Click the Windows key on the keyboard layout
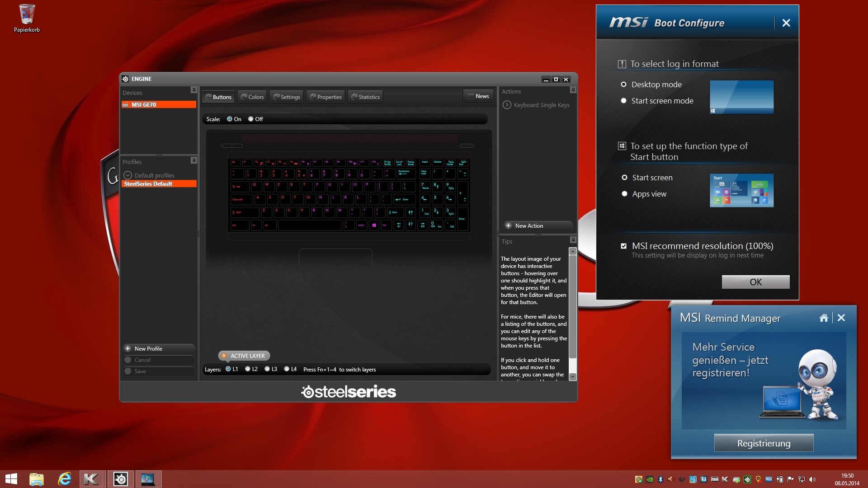The height and width of the screenshot is (488, 868). (374, 225)
